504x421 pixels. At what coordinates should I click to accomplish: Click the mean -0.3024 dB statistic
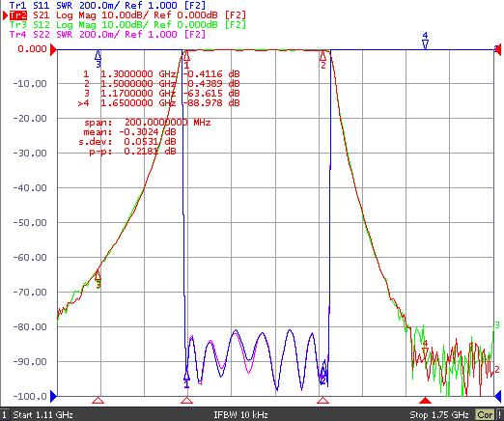click(x=129, y=132)
